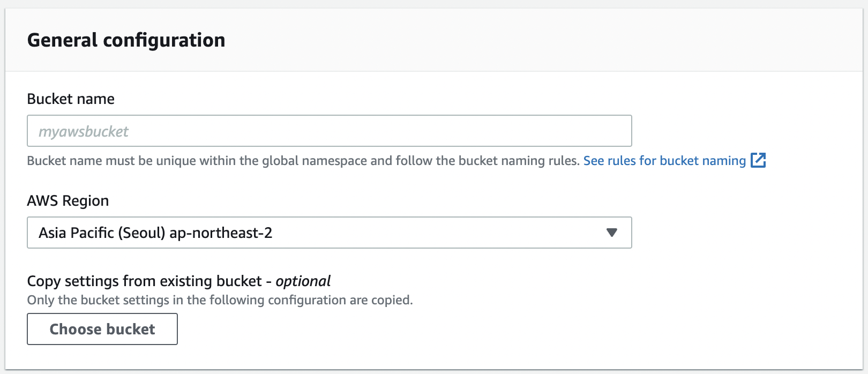This screenshot has height=374, width=868.
Task: Click the Bucket name field label
Action: [71, 99]
